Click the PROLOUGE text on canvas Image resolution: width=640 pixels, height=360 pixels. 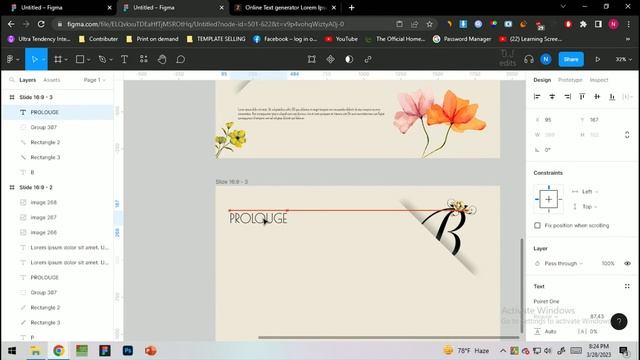(x=258, y=218)
